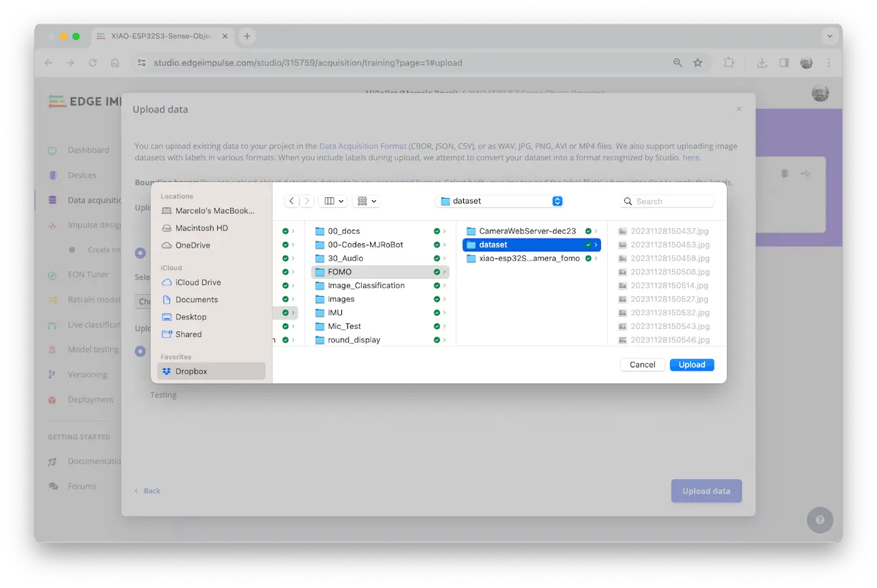Screen dimensions: 877x588
Task: Click the browser reload page icon
Action: pyautogui.click(x=92, y=62)
